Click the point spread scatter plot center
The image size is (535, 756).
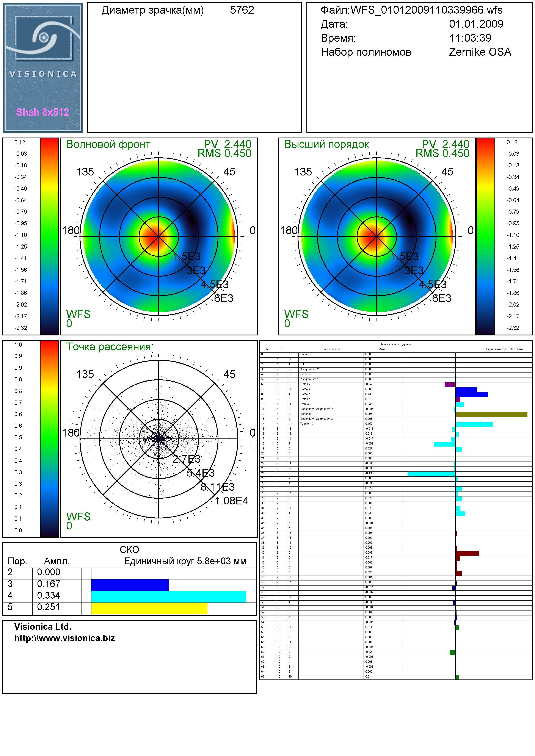159,439
